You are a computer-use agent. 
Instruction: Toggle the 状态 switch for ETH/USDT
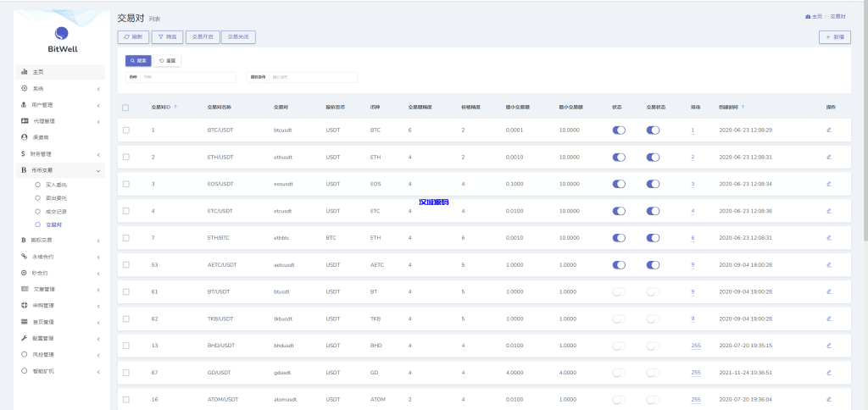(x=619, y=158)
